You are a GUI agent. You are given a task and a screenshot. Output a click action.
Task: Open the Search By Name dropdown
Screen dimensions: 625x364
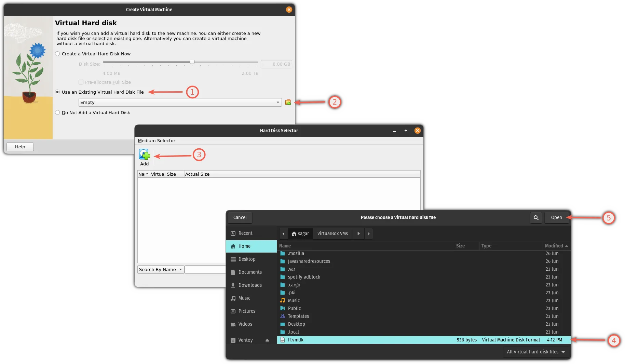point(161,270)
